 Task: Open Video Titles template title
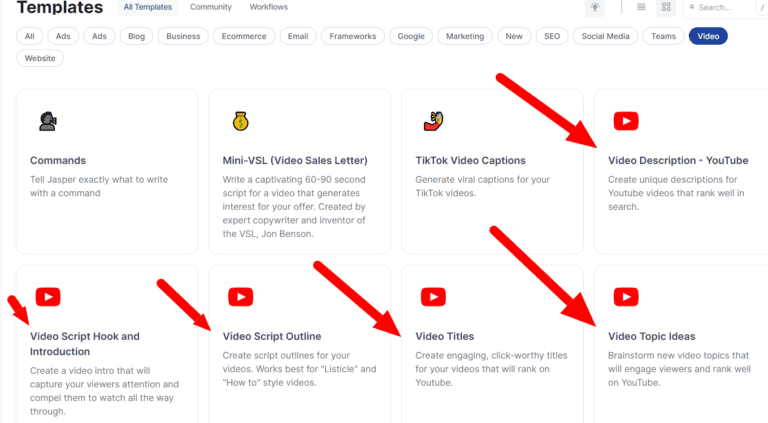point(445,336)
